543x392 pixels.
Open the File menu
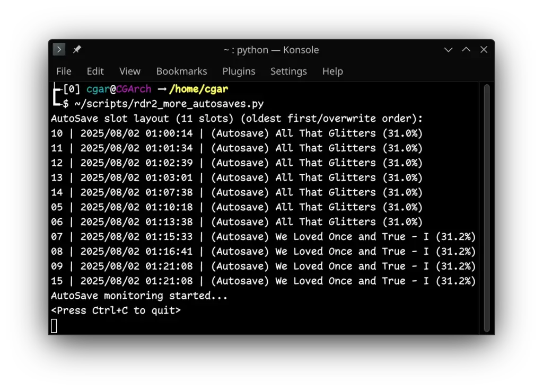pos(63,71)
